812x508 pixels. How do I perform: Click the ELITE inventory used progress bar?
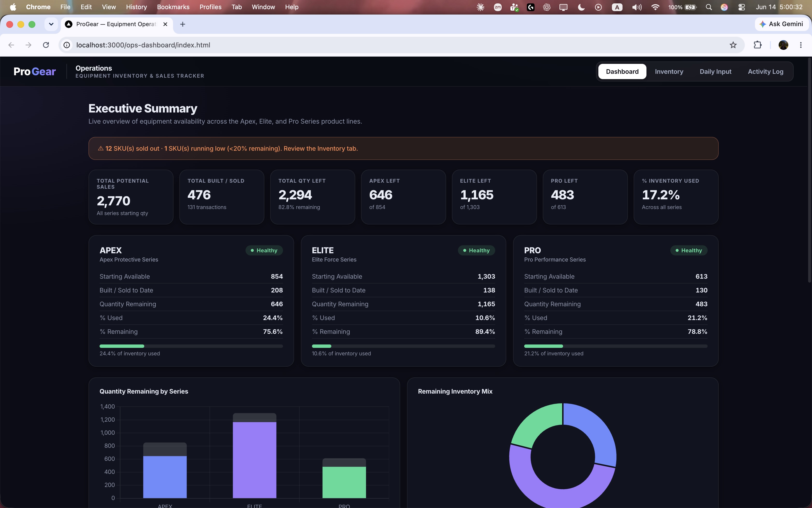[x=403, y=346]
